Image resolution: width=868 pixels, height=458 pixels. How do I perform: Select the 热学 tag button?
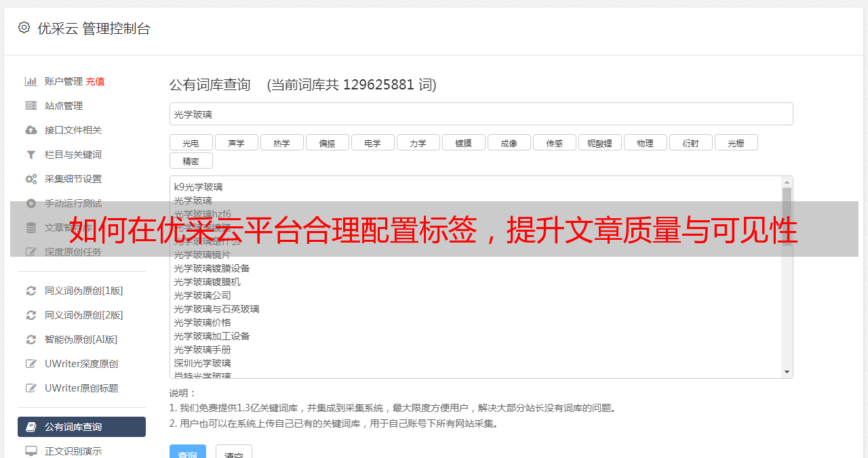click(x=282, y=142)
